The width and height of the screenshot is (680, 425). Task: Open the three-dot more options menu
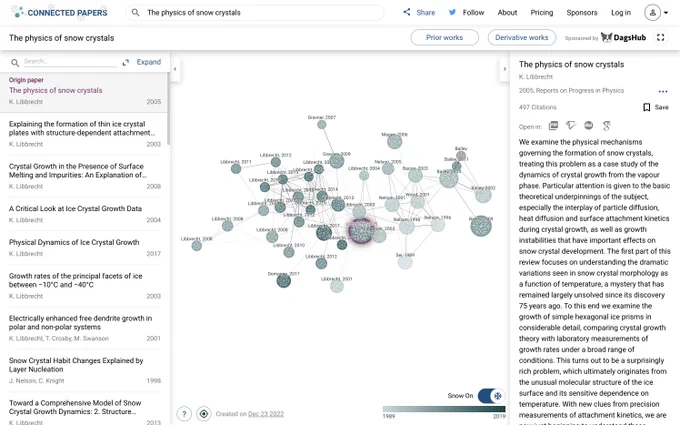click(x=663, y=92)
